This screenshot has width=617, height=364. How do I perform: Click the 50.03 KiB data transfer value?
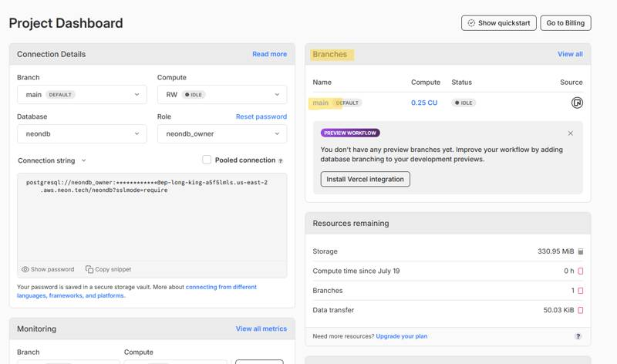558,310
